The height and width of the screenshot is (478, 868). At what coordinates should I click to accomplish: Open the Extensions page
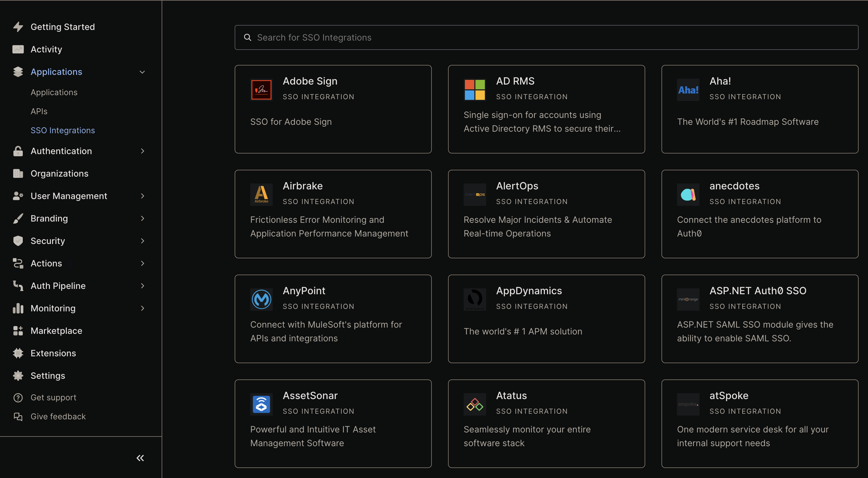[x=53, y=353]
